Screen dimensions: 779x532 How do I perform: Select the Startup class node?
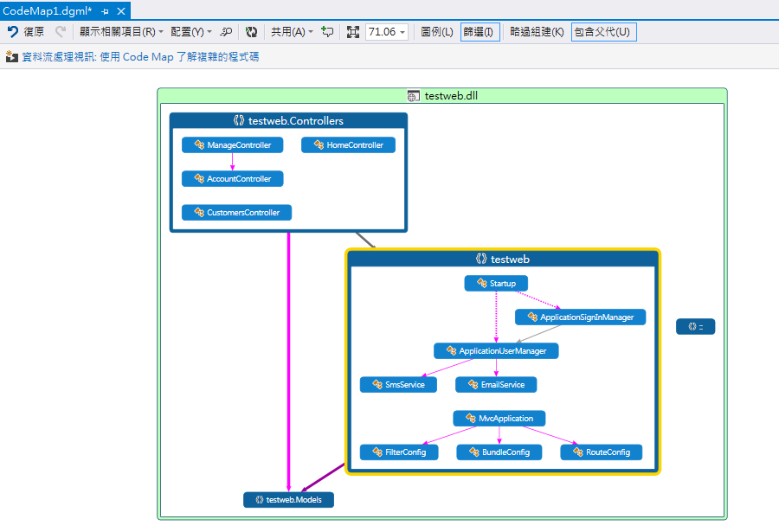[x=496, y=284]
